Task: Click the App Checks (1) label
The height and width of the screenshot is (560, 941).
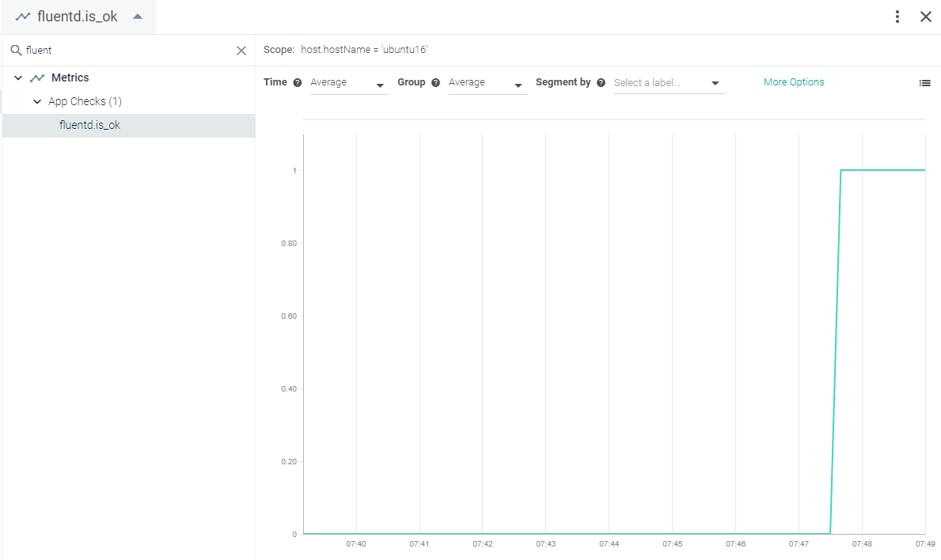Action: 85,102
